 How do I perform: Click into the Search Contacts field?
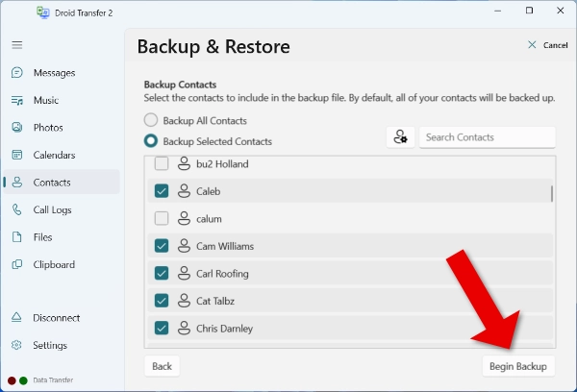coord(487,137)
